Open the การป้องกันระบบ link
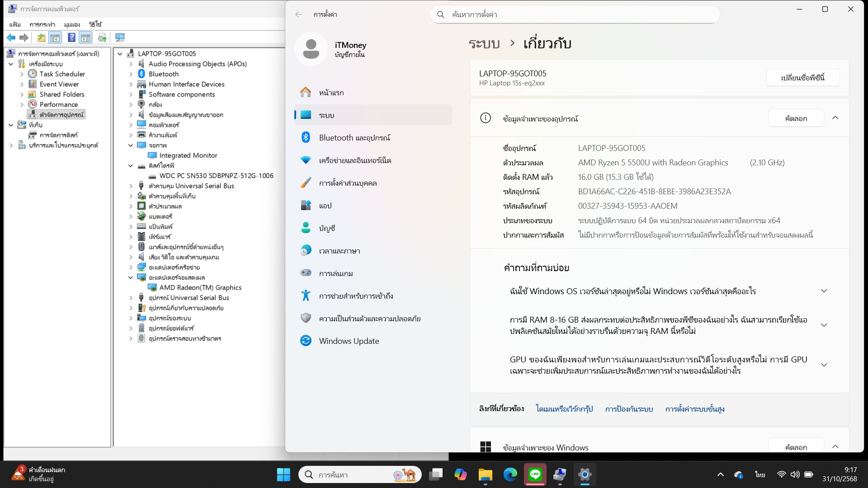Screen dimensions: 868x488 click(629, 409)
